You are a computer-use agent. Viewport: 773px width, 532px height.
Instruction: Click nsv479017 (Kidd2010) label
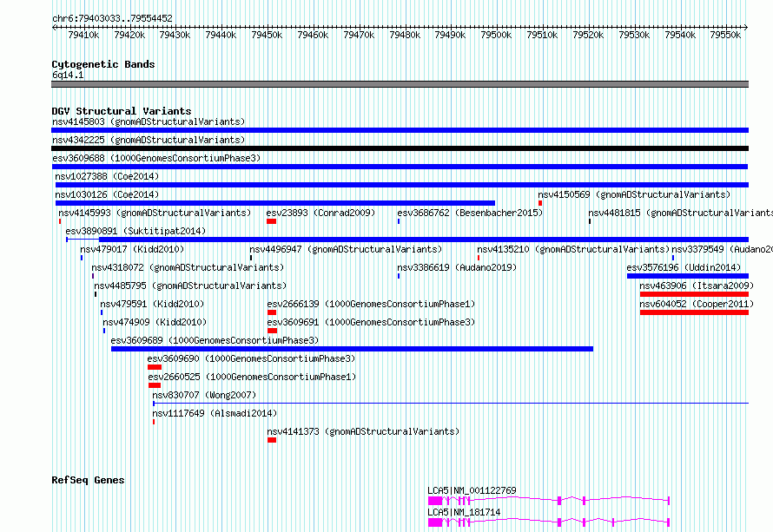coord(132,249)
